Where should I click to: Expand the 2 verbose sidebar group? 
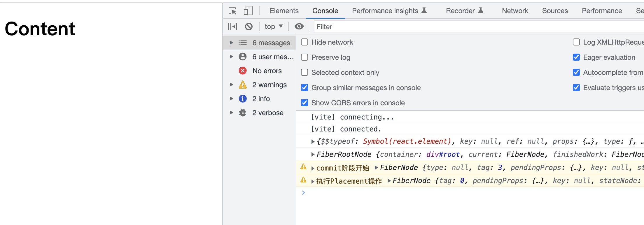(x=231, y=112)
